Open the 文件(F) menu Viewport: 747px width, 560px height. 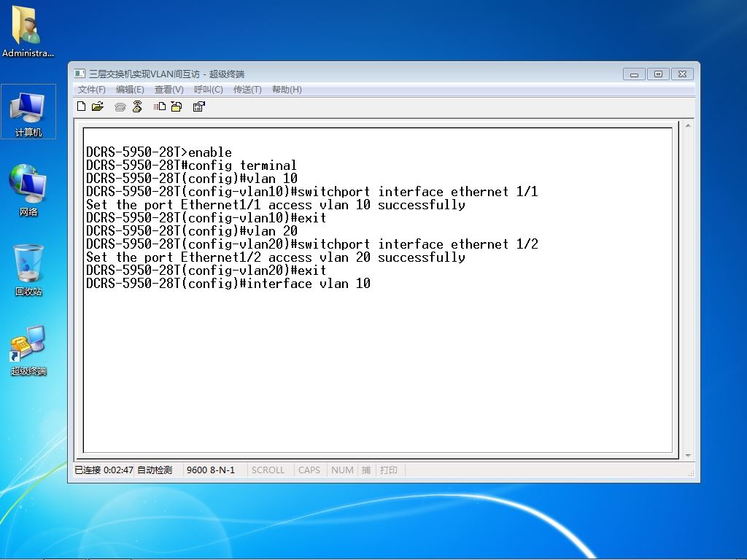91,90
